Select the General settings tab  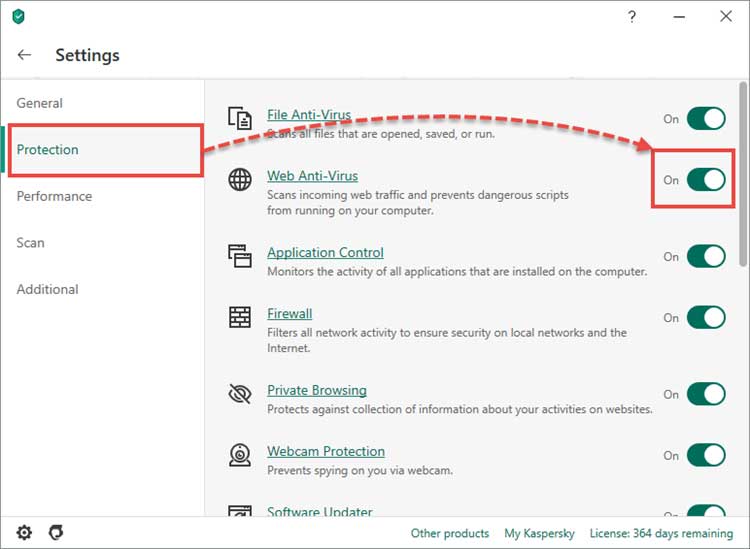click(x=40, y=103)
